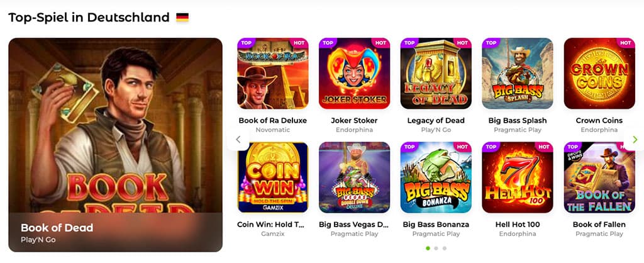644x263 pixels.
Task: Click the HOT badge on Crown Coins
Action: point(626,43)
